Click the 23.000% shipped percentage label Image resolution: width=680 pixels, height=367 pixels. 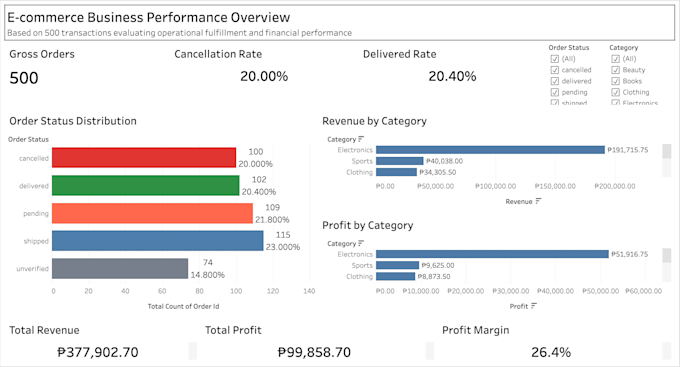coord(283,247)
